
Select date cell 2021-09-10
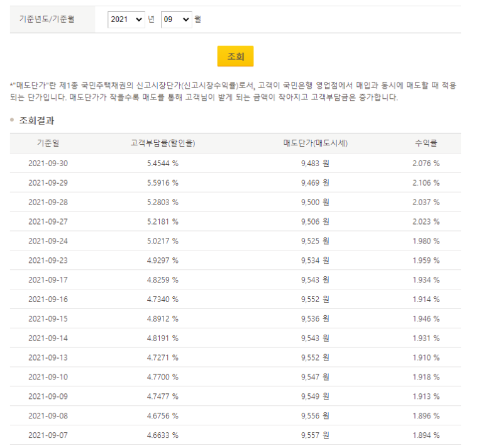coord(48,377)
